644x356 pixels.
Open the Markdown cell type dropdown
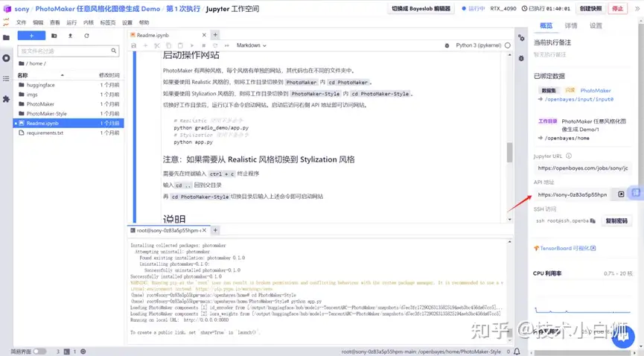252,45
